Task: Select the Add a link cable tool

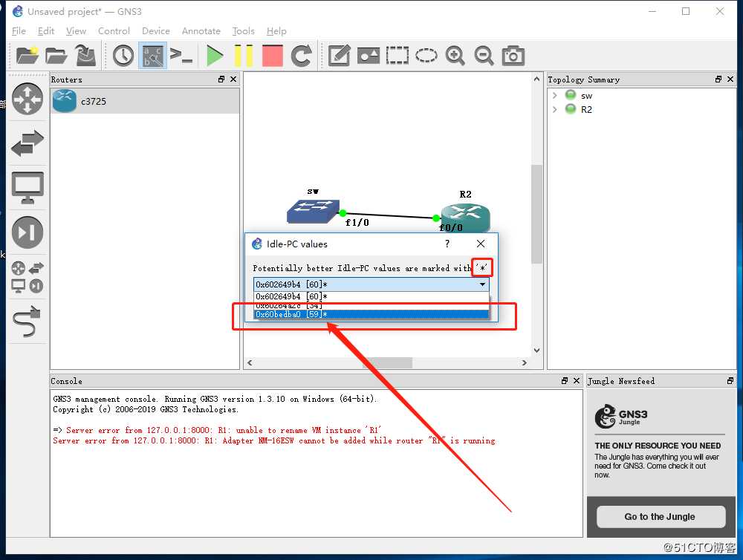Action: [x=27, y=322]
